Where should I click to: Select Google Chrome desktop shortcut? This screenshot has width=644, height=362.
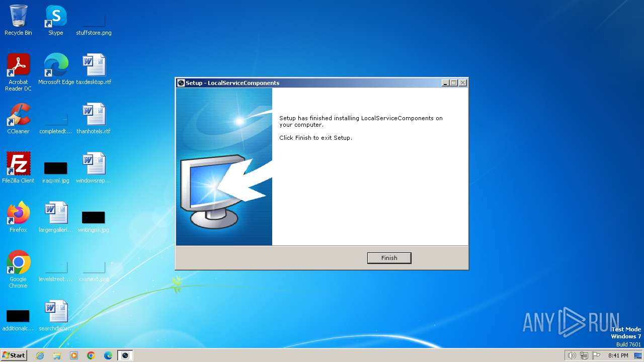click(x=18, y=269)
